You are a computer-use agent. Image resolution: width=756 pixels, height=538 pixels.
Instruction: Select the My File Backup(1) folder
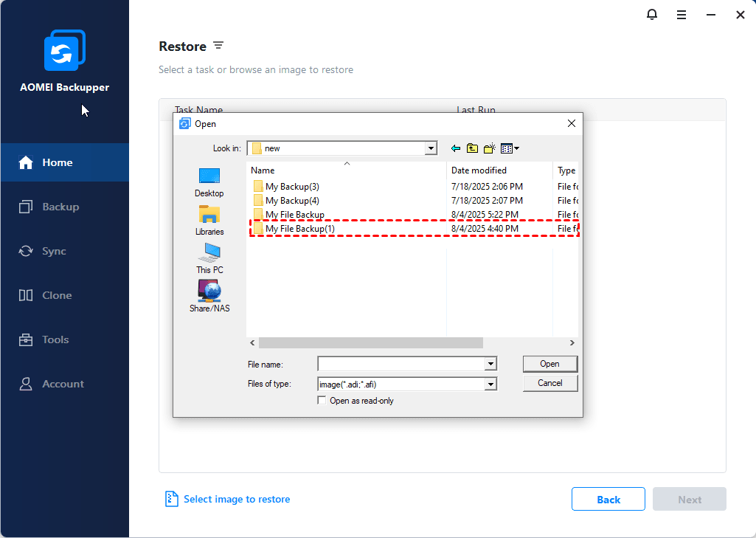click(414, 229)
